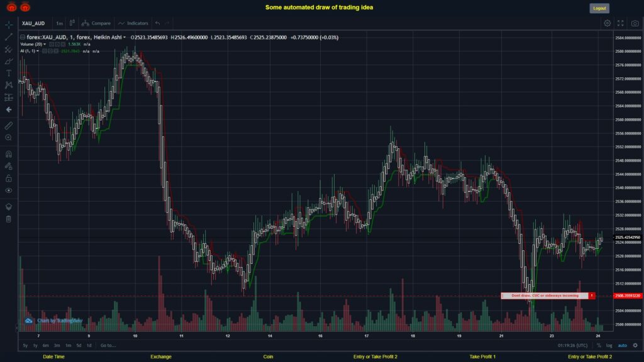This screenshot has width=644, height=362.
Task: Select the ruler measure tool
Action: 9,126
